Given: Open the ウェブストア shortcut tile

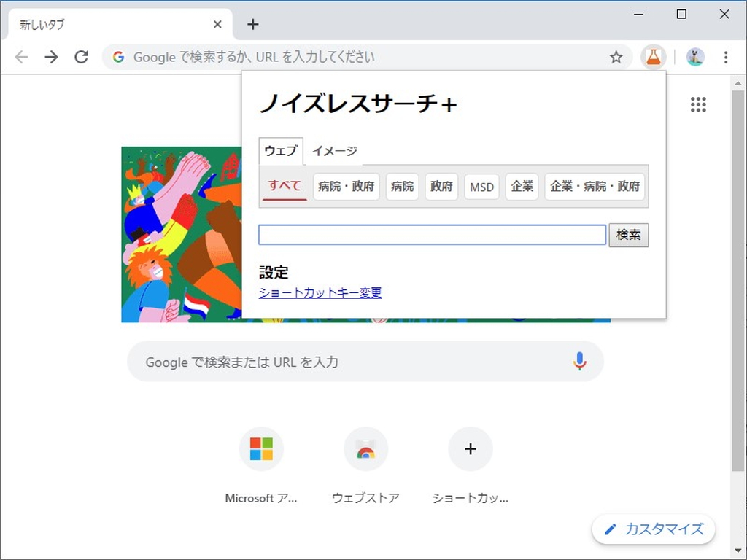Looking at the screenshot, I should [365, 449].
